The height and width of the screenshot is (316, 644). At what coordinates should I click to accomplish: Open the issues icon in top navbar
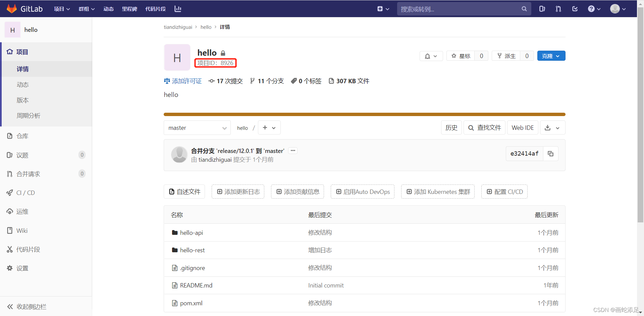pos(542,9)
